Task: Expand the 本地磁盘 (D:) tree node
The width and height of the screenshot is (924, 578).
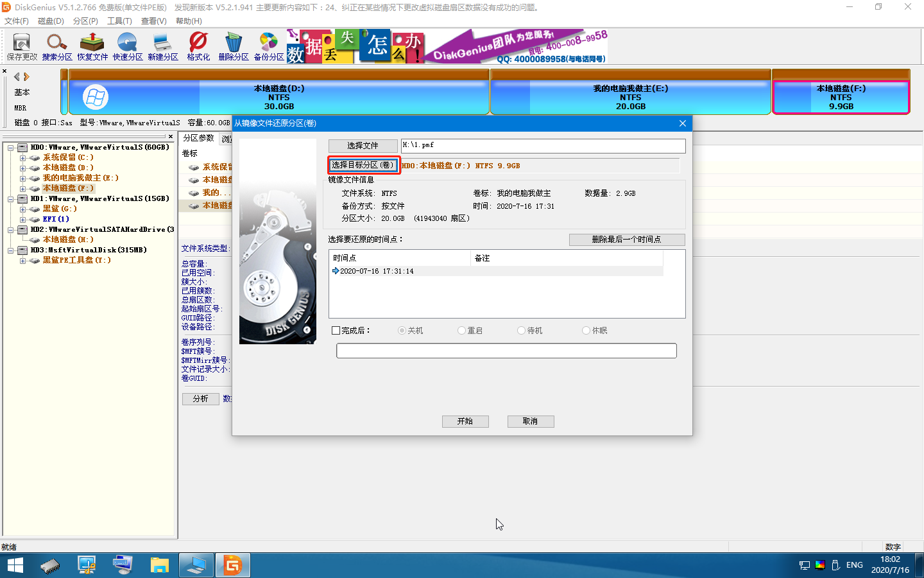Action: point(22,168)
